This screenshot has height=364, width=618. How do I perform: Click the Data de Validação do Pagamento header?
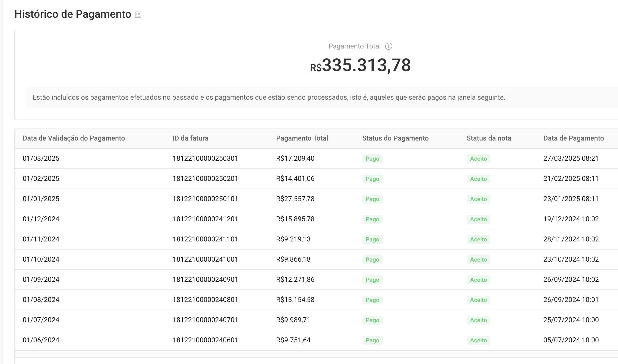[74, 138]
